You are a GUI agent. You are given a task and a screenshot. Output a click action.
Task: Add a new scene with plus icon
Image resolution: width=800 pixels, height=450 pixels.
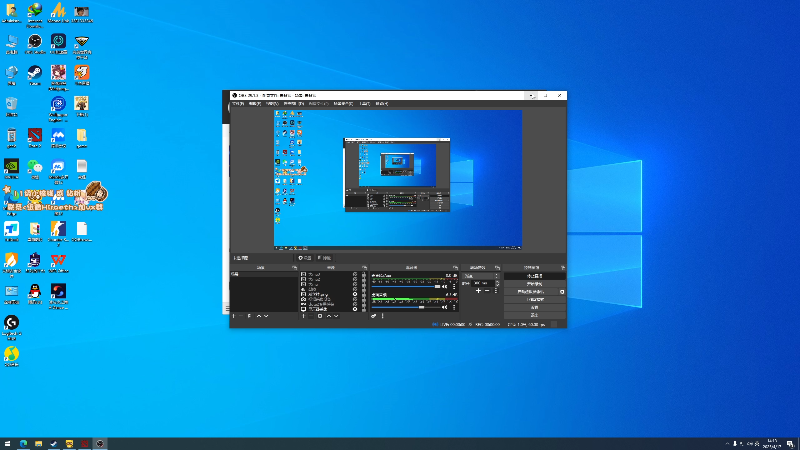pos(233,316)
